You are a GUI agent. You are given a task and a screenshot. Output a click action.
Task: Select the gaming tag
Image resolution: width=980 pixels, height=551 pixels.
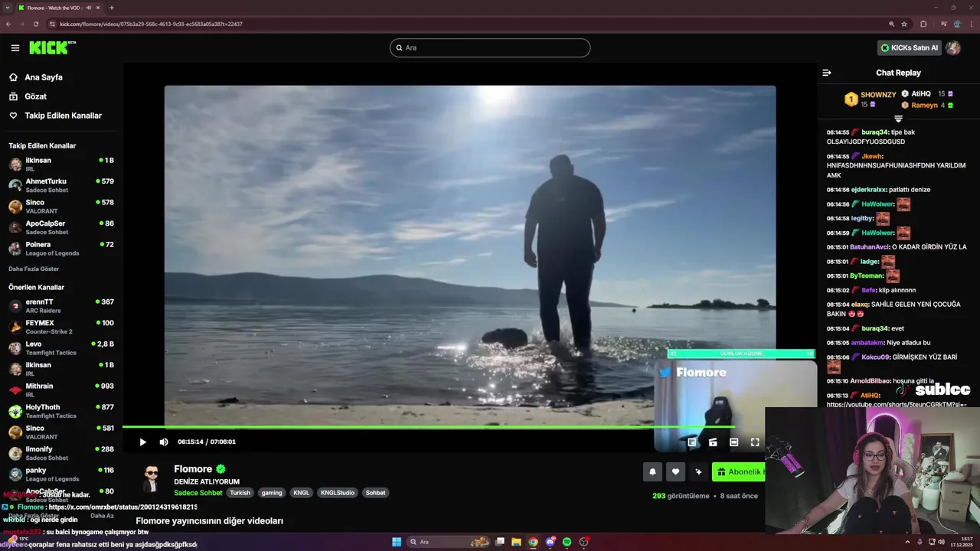[272, 493]
